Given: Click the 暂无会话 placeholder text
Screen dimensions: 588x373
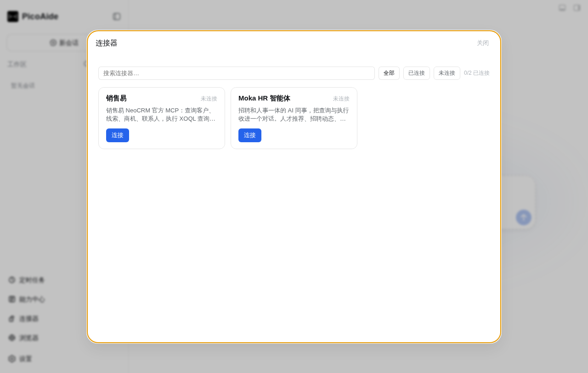Looking at the screenshot, I should point(23,86).
